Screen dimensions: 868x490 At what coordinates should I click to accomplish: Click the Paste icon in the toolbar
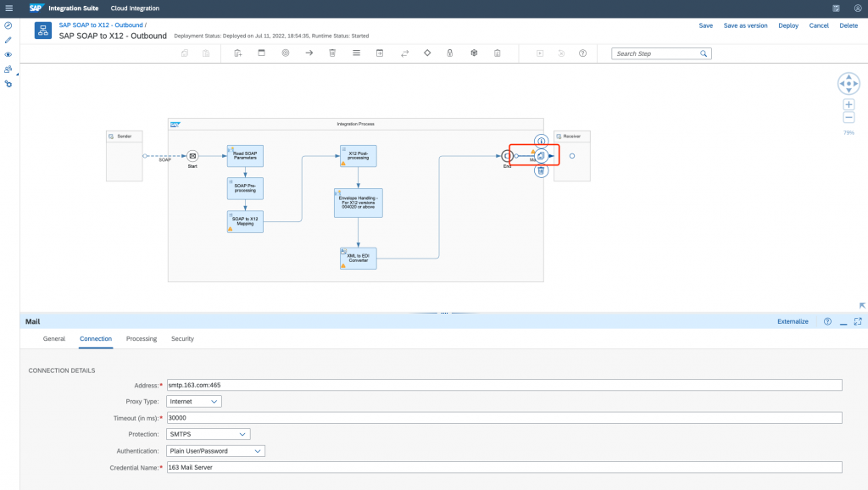coord(206,53)
